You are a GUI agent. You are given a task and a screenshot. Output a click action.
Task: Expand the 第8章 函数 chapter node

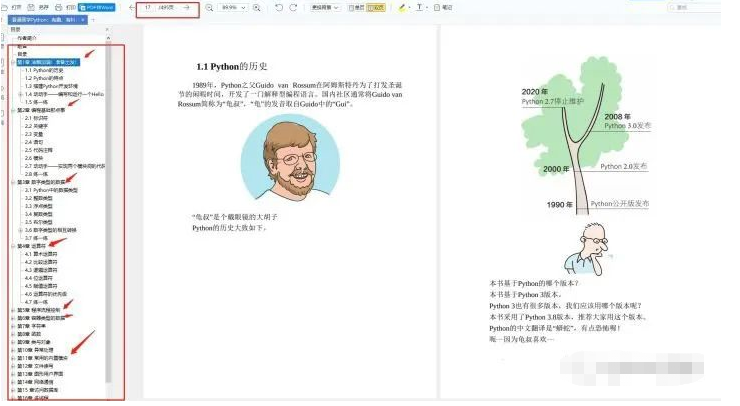(13, 334)
